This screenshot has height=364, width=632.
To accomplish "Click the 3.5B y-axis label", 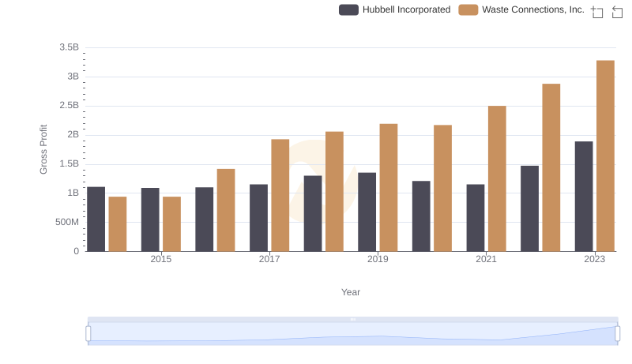I will (70, 47).
